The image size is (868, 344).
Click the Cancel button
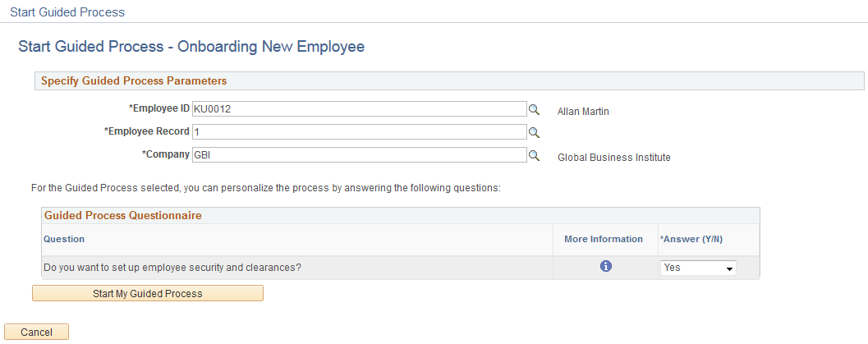tap(37, 332)
